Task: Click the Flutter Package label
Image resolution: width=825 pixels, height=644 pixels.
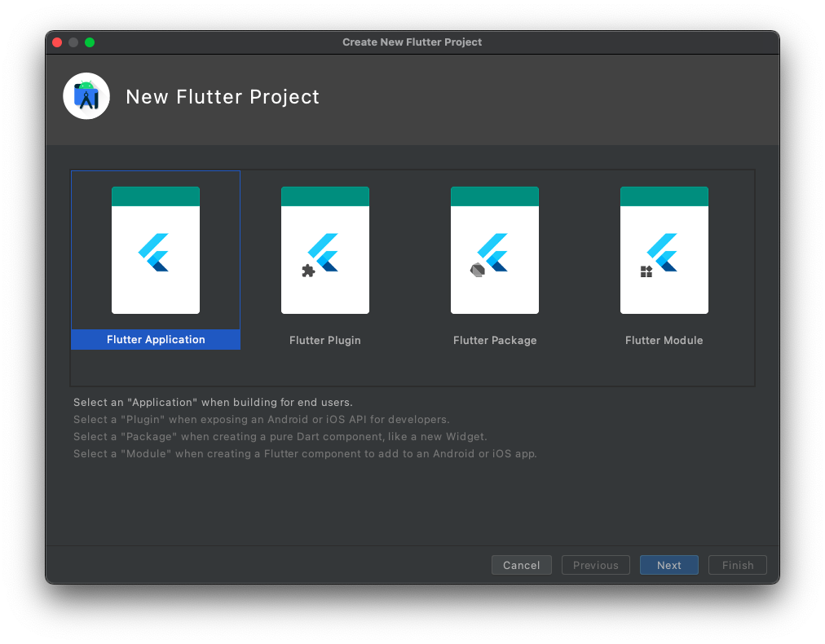Action: click(x=495, y=341)
